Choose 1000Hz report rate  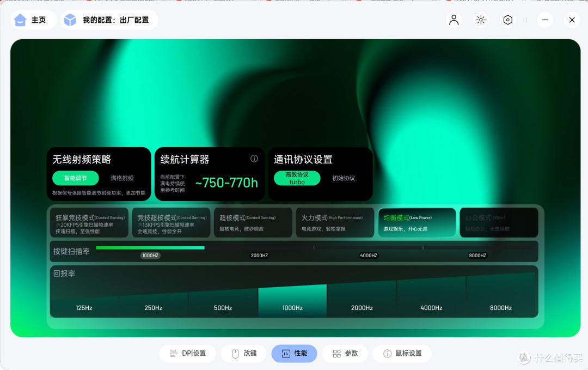[x=292, y=302]
